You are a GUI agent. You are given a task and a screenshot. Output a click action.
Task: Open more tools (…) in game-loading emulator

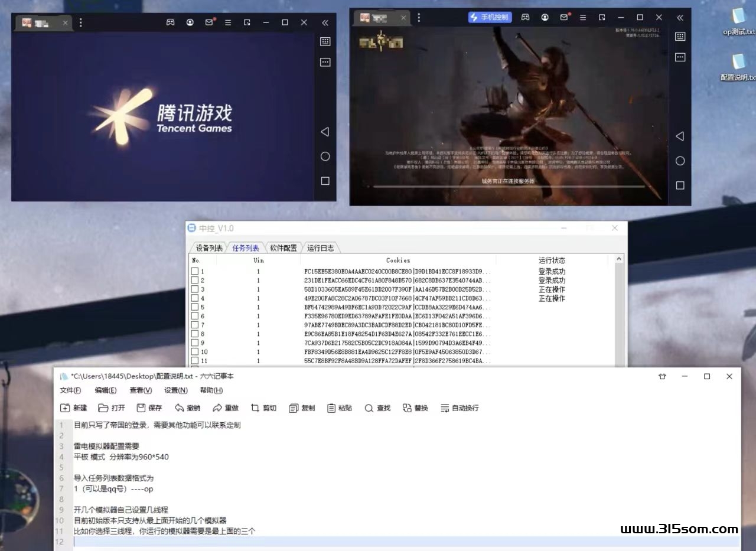click(x=680, y=57)
